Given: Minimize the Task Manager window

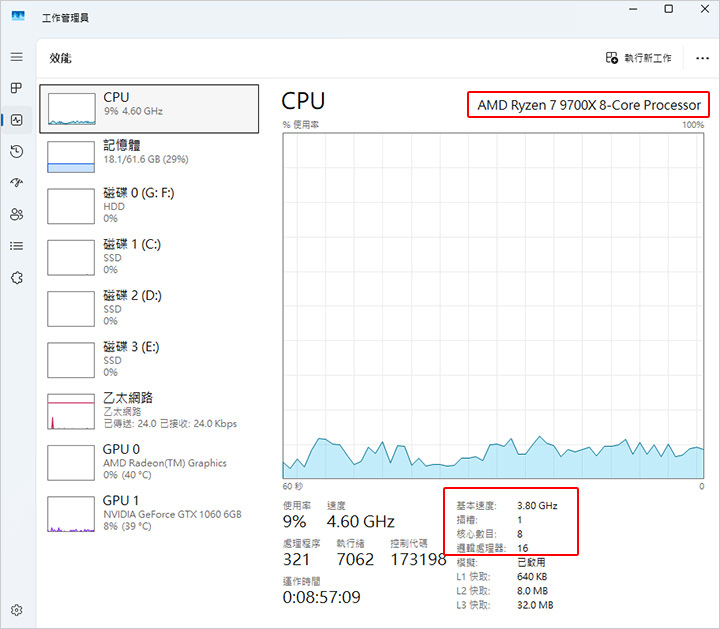Looking at the screenshot, I should pyautogui.click(x=634, y=9).
